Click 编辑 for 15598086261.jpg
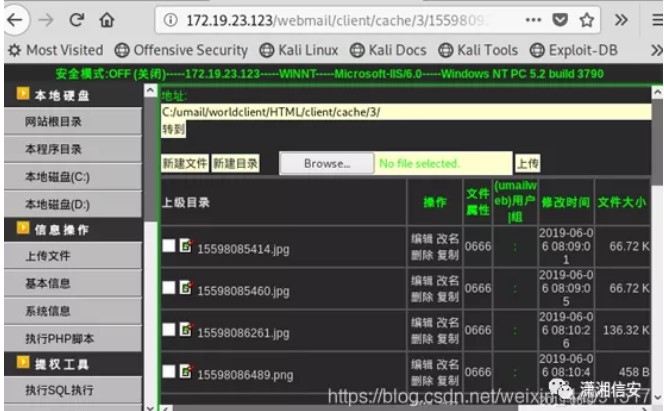 (x=422, y=323)
